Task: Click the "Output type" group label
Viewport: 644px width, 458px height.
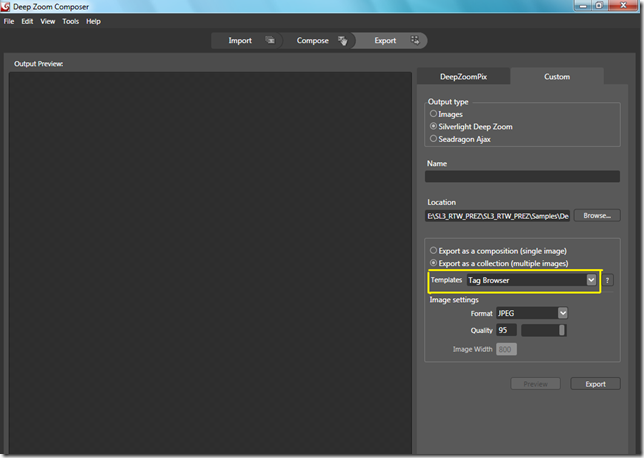Action: pos(448,101)
